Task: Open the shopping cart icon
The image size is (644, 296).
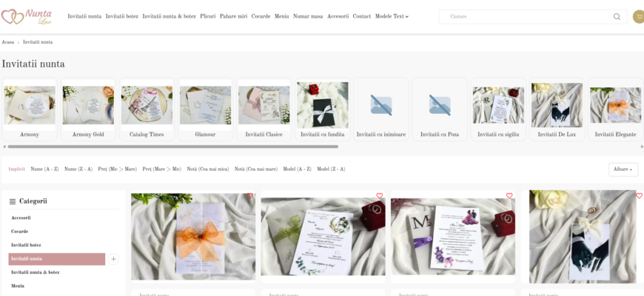Action: click(x=638, y=16)
